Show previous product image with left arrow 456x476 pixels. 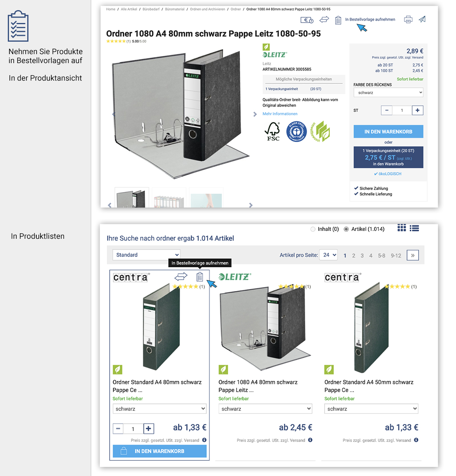(114, 114)
